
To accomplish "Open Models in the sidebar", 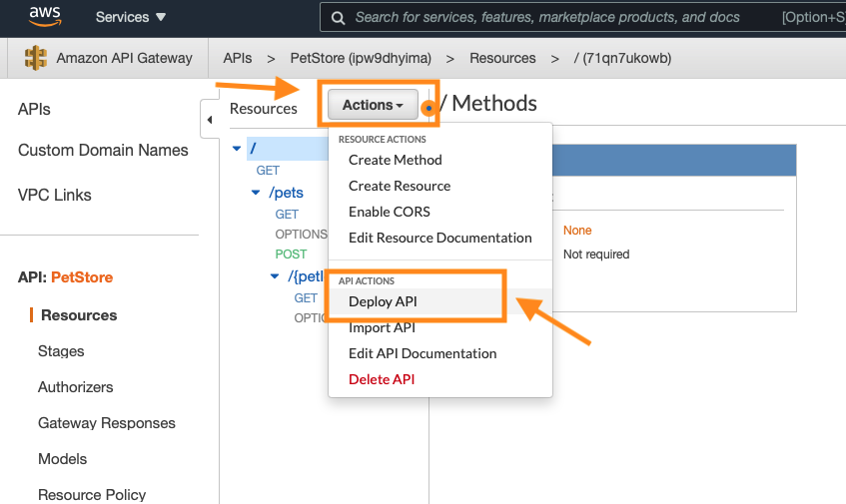I will click(63, 459).
